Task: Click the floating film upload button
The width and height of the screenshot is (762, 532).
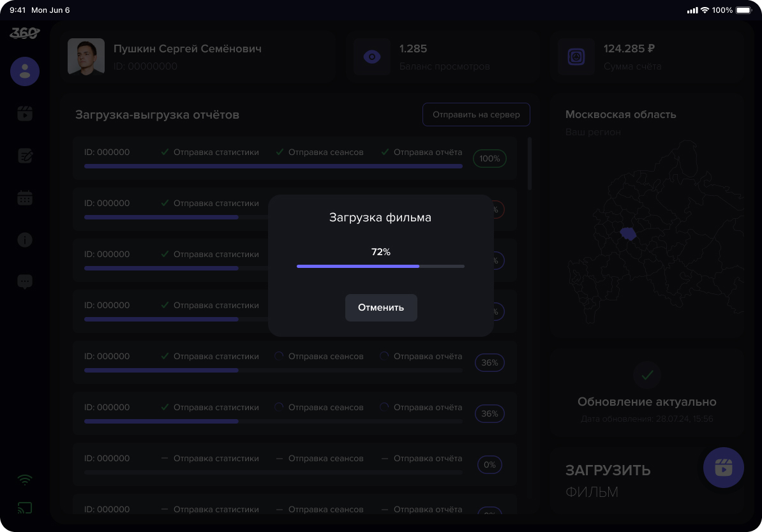Action: click(723, 468)
